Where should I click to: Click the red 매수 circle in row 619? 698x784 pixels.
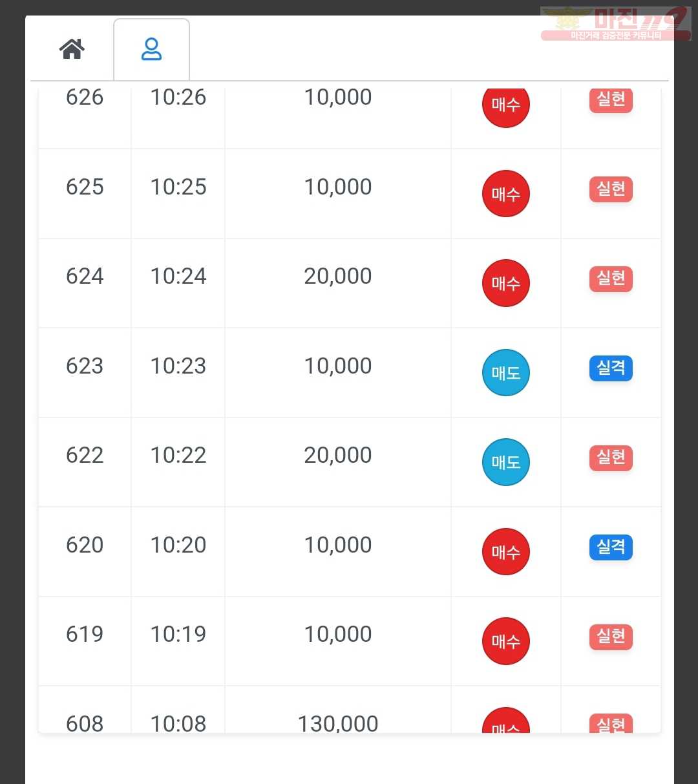506,641
